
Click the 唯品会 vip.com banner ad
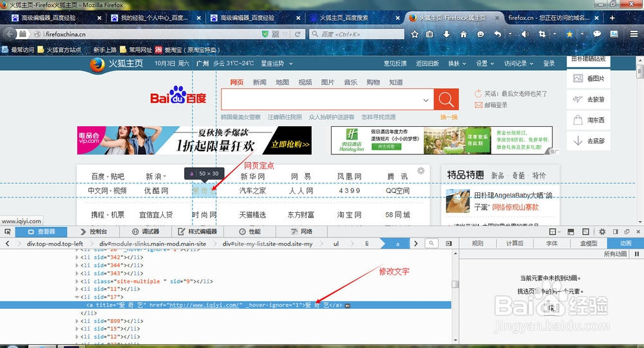194,140
